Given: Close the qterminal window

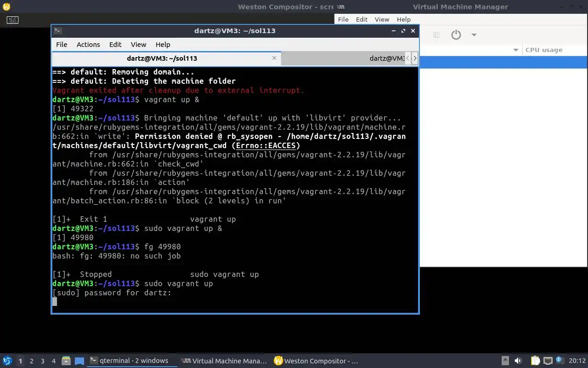Looking at the screenshot, I should pyautogui.click(x=413, y=31).
